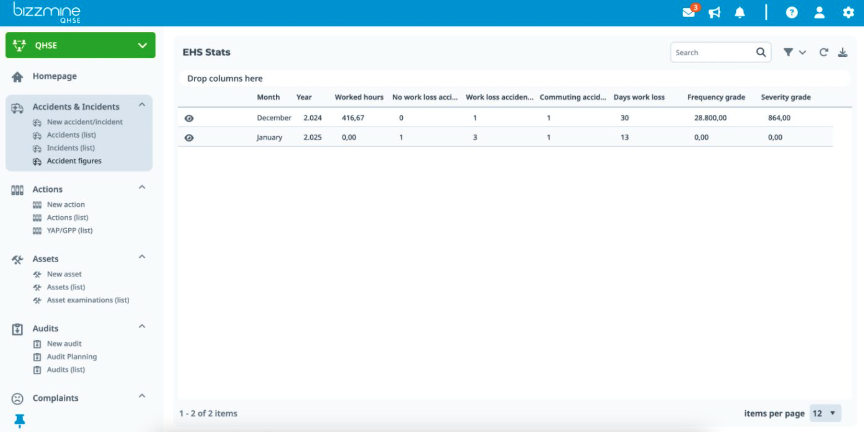The width and height of the screenshot is (864, 432).
Task: Download the EHS Stats list
Action: coord(842,52)
